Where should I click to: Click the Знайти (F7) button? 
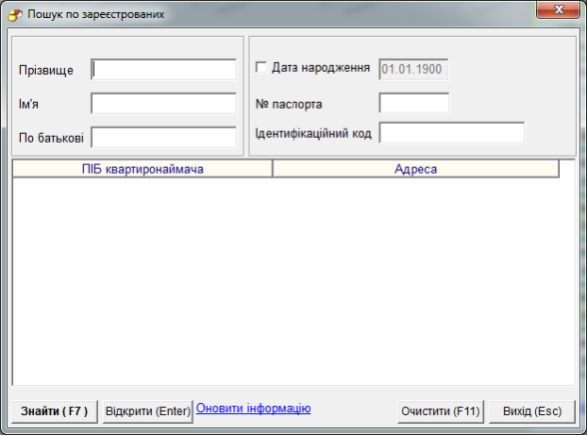(54, 411)
